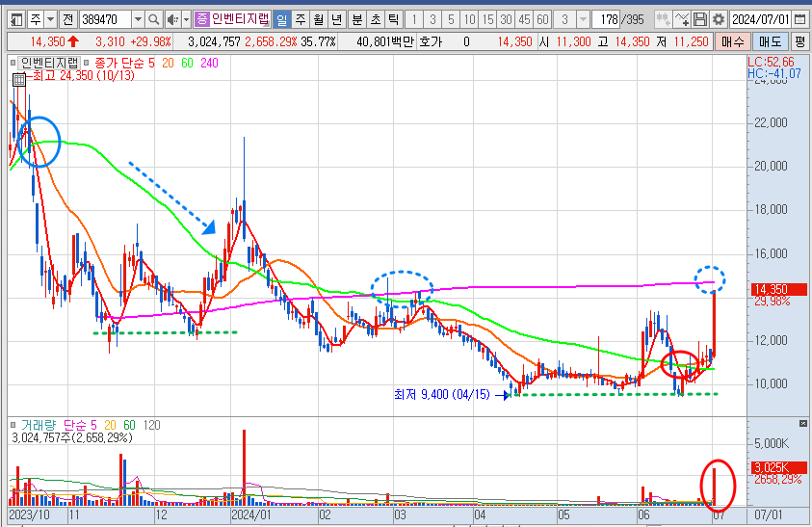Click the 전 button next to stock code
812x527 pixels.
[67, 19]
